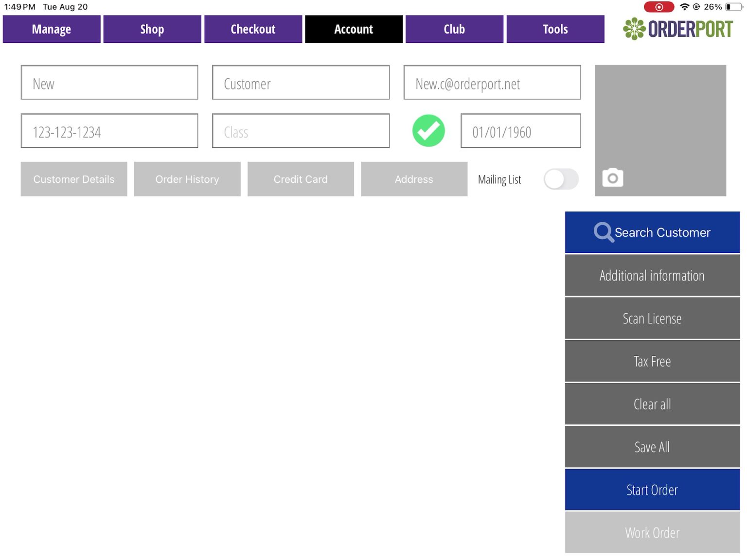Click Scan License
The image size is (747, 560).
(652, 318)
